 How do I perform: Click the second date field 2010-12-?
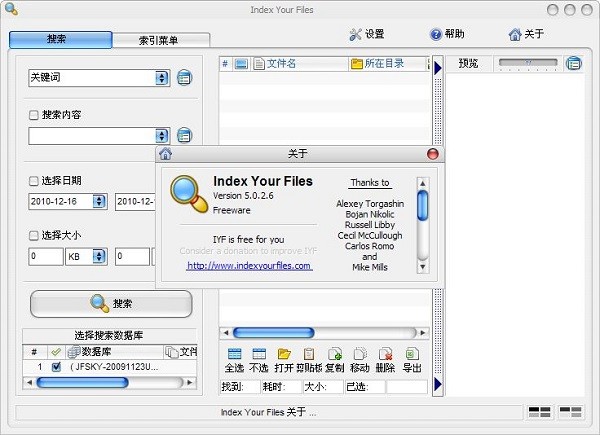click(x=135, y=201)
